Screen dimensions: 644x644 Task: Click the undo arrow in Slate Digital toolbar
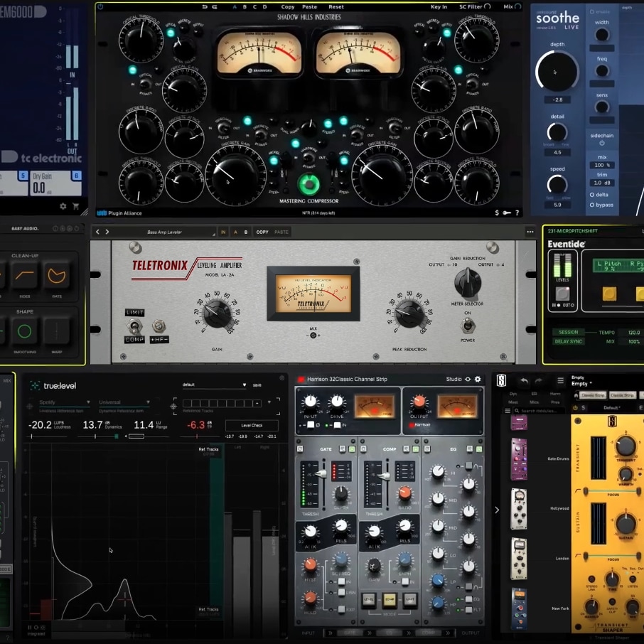click(524, 381)
